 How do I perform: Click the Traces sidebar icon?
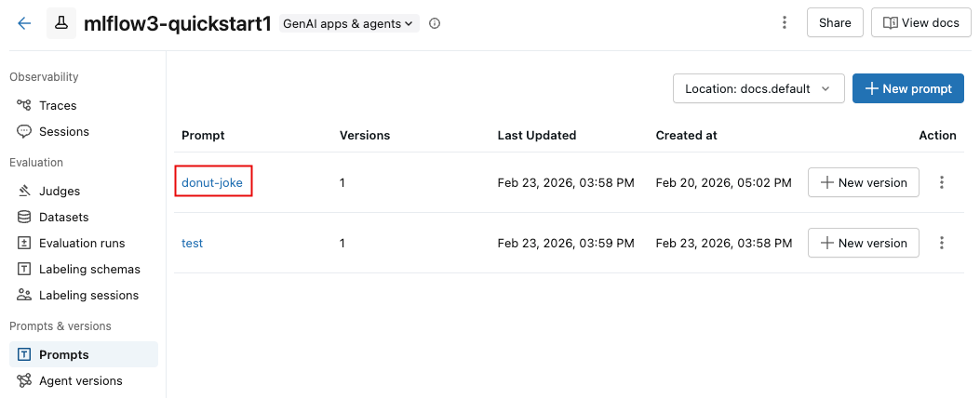point(24,106)
